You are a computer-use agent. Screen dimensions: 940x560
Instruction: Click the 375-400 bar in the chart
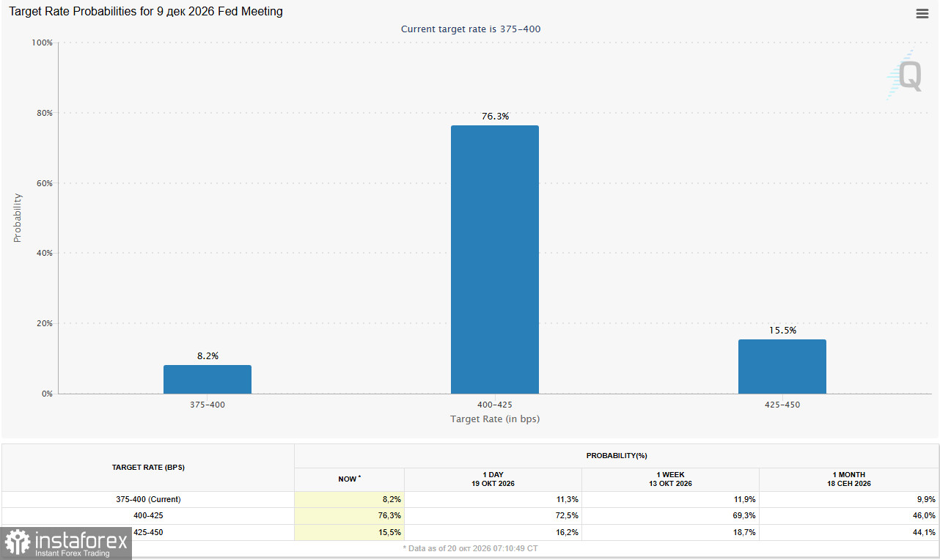(208, 380)
